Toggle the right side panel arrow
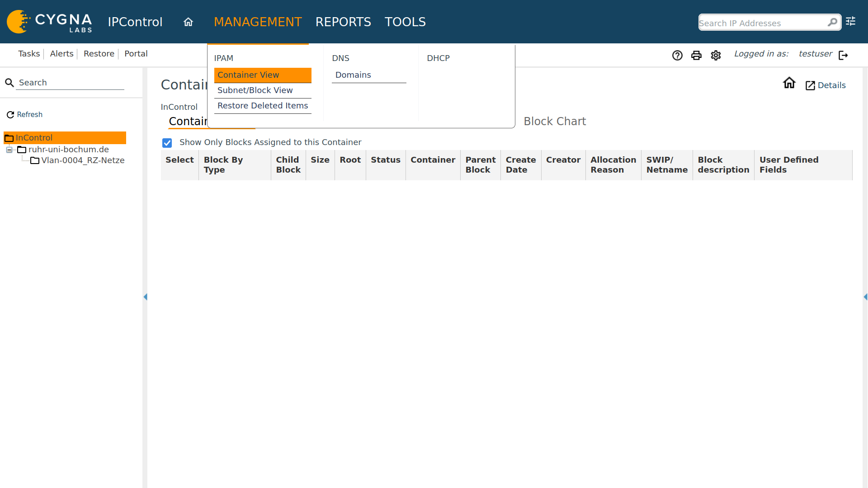This screenshot has width=868, height=488. [865, 297]
